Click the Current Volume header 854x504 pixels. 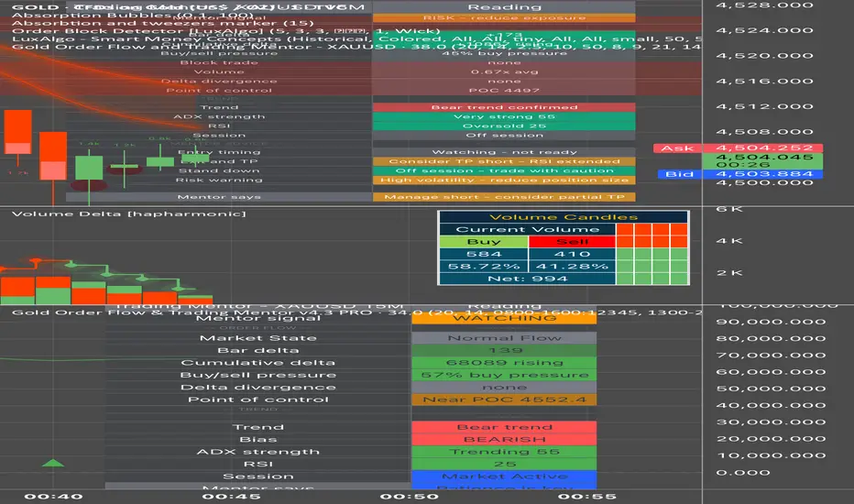[527, 229]
